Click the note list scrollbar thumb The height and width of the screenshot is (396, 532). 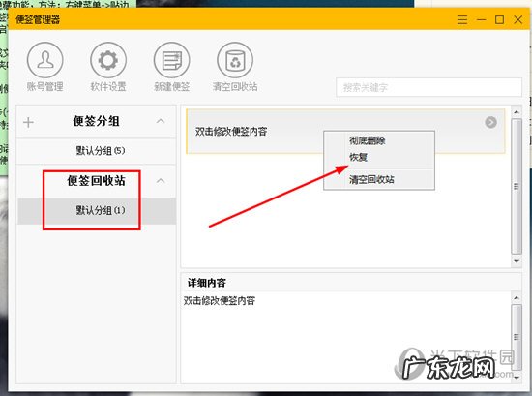[517, 186]
